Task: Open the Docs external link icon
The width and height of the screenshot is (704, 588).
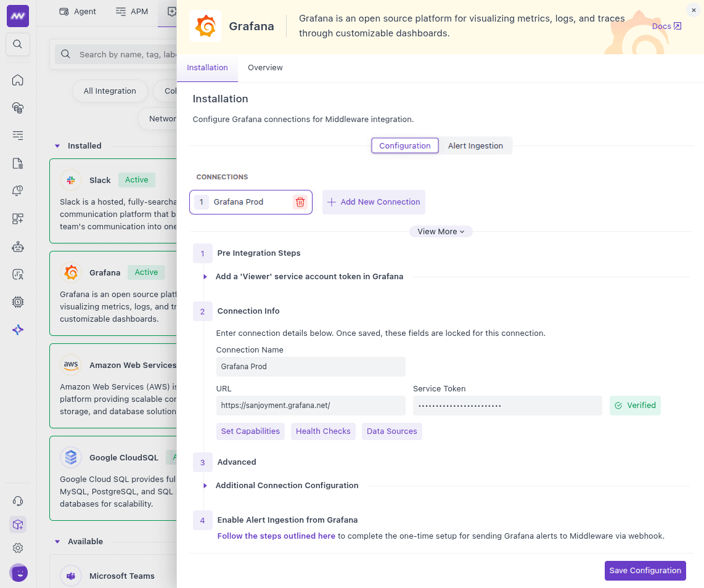Action: (x=677, y=27)
